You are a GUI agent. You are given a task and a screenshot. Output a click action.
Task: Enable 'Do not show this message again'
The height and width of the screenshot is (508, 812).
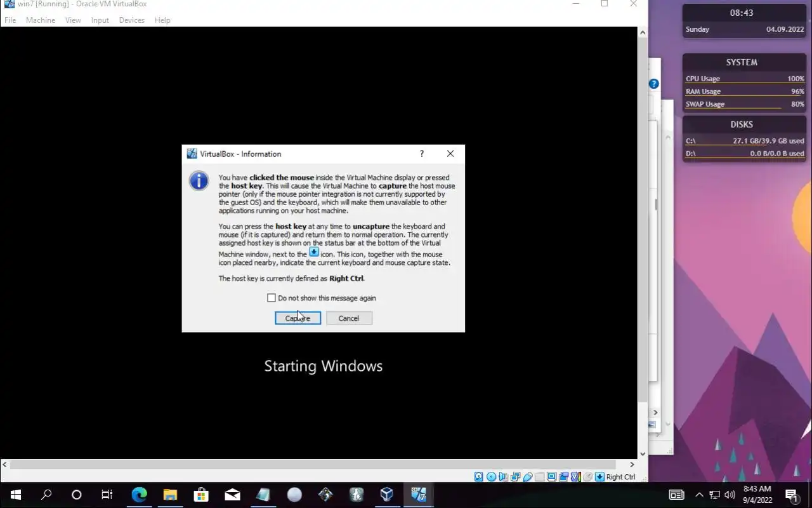tap(272, 298)
